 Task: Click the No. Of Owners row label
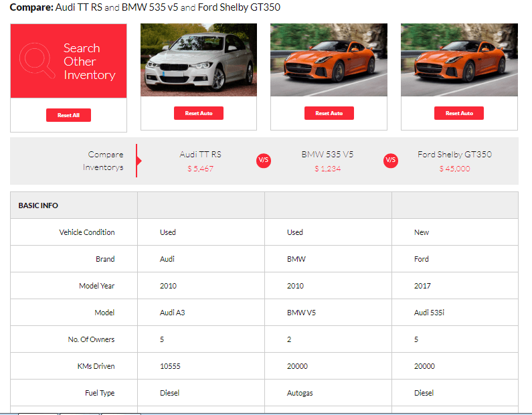coord(91,339)
